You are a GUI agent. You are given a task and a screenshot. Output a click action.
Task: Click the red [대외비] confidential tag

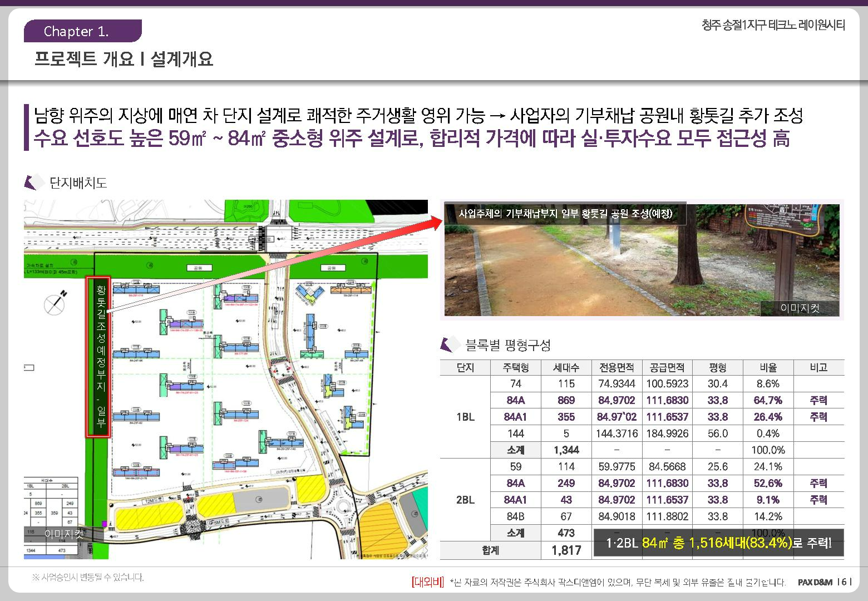(x=427, y=582)
